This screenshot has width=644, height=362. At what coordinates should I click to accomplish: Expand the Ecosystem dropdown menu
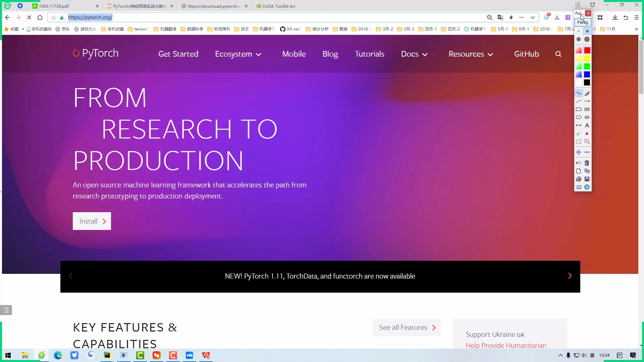point(238,54)
